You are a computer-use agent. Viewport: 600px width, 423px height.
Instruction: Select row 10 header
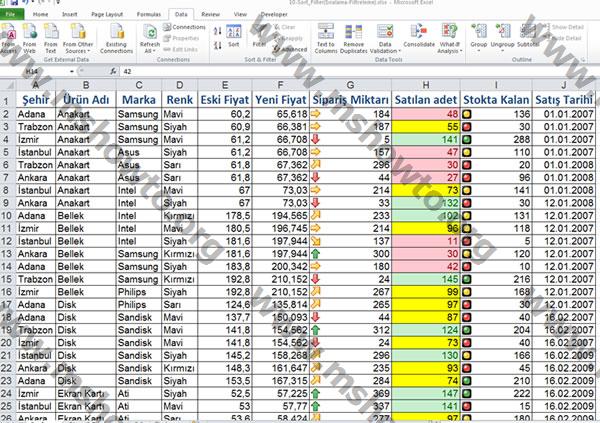[x=8, y=216]
